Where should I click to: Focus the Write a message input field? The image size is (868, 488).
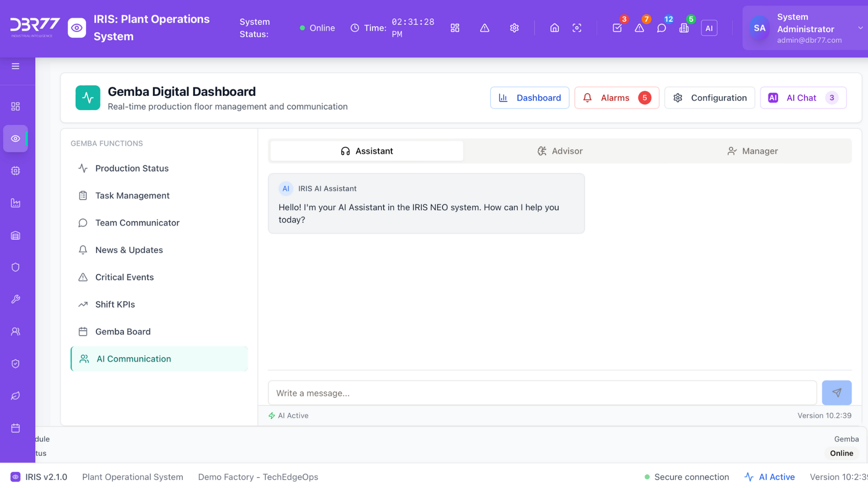(x=542, y=393)
